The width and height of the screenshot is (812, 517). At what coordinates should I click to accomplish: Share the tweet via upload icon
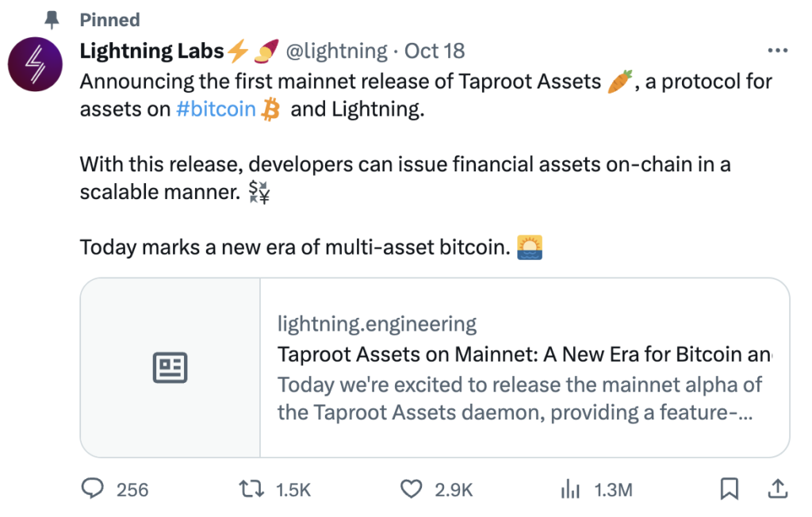pos(777,488)
